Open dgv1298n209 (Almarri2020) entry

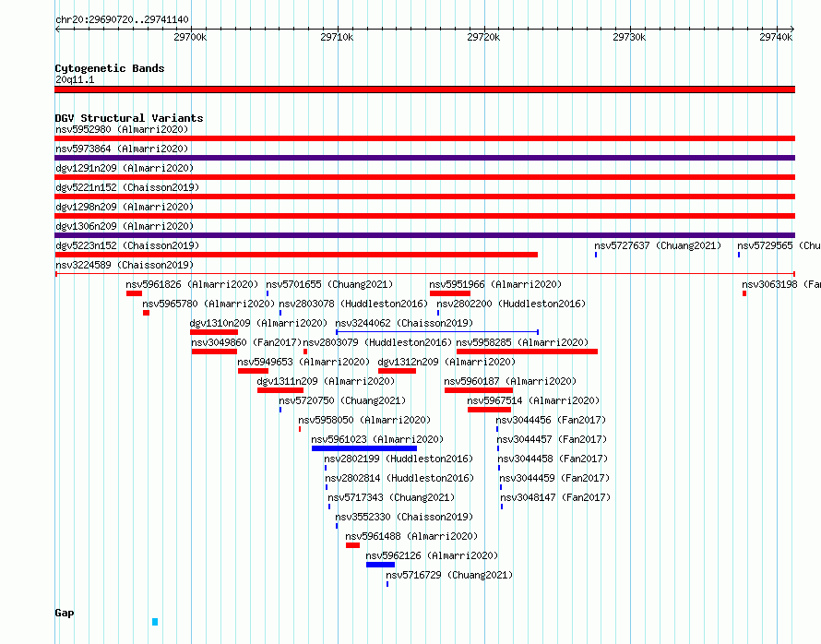coord(125,207)
